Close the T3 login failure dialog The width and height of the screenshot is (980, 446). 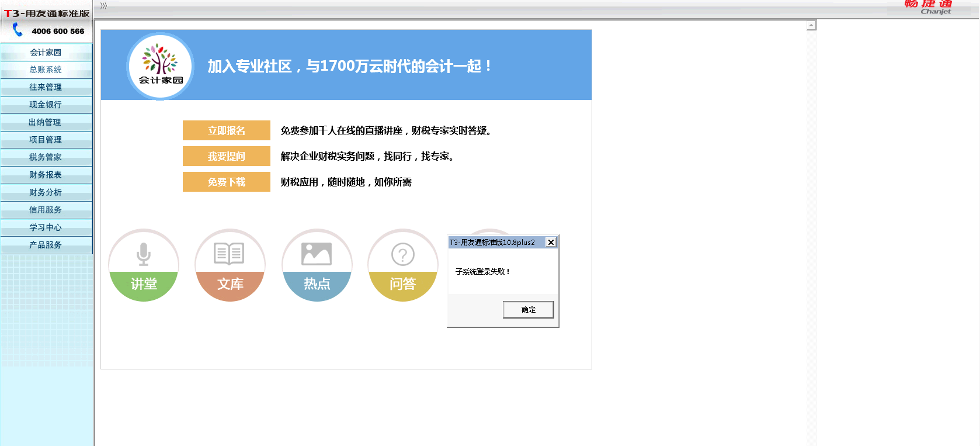coord(551,242)
